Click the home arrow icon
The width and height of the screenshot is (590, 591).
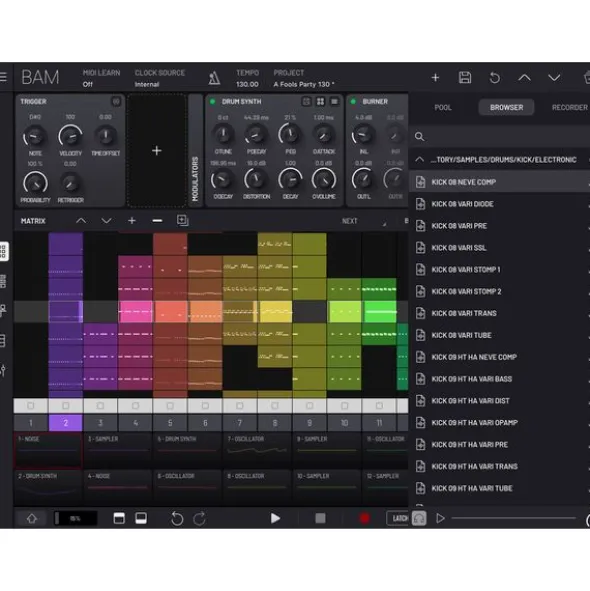pyautogui.click(x=32, y=518)
